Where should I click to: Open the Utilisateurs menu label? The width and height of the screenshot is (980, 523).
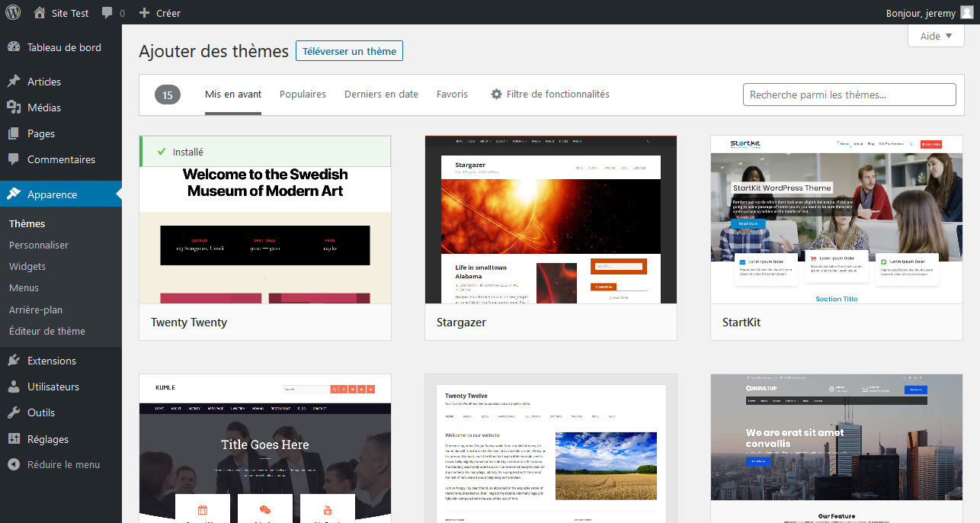(53, 387)
